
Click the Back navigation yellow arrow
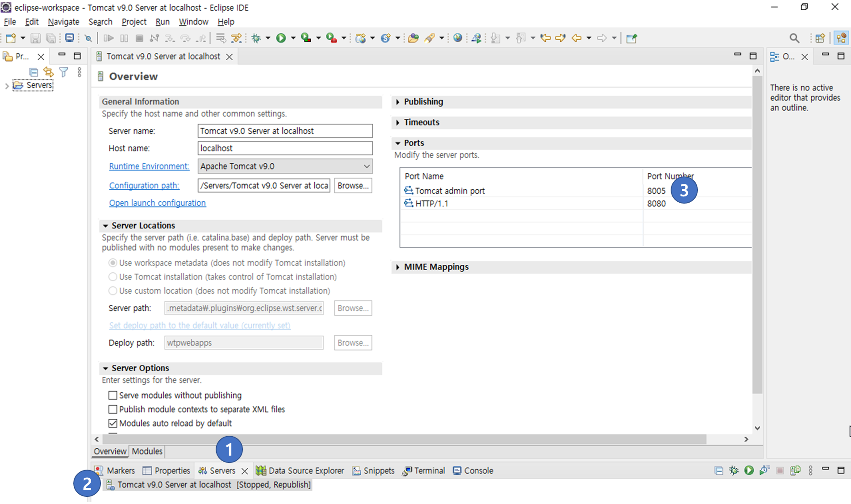[576, 38]
